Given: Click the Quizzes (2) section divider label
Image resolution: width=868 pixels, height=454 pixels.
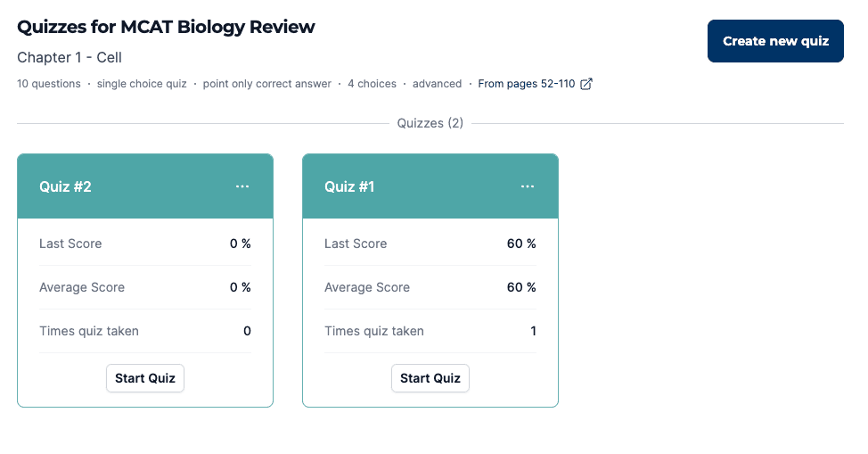Looking at the screenshot, I should tap(430, 123).
